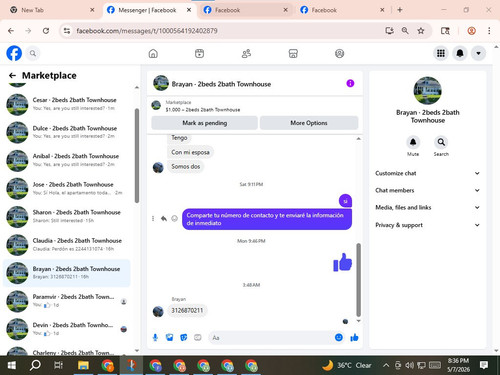Image resolution: width=500 pixels, height=375 pixels.
Task: Click the conversation list scrollbar
Action: [x=137, y=156]
